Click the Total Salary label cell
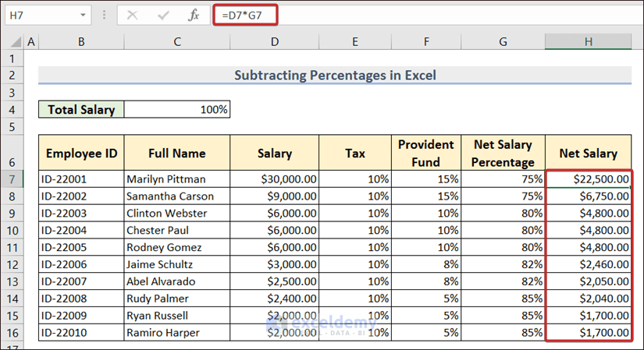644x350 pixels. pos(81,110)
